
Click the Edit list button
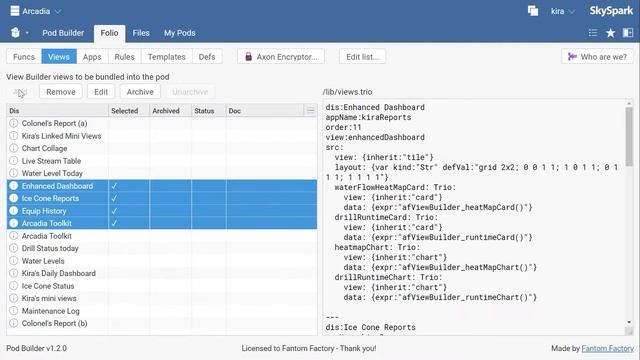(362, 57)
